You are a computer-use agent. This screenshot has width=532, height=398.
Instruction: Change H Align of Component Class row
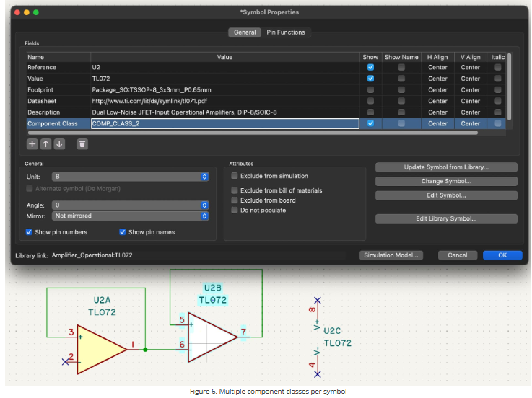tap(437, 123)
